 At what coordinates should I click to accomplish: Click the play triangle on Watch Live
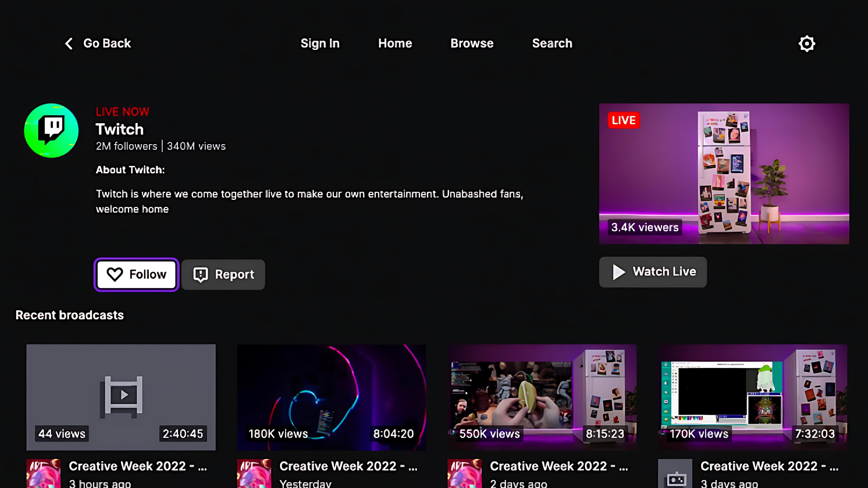click(619, 272)
